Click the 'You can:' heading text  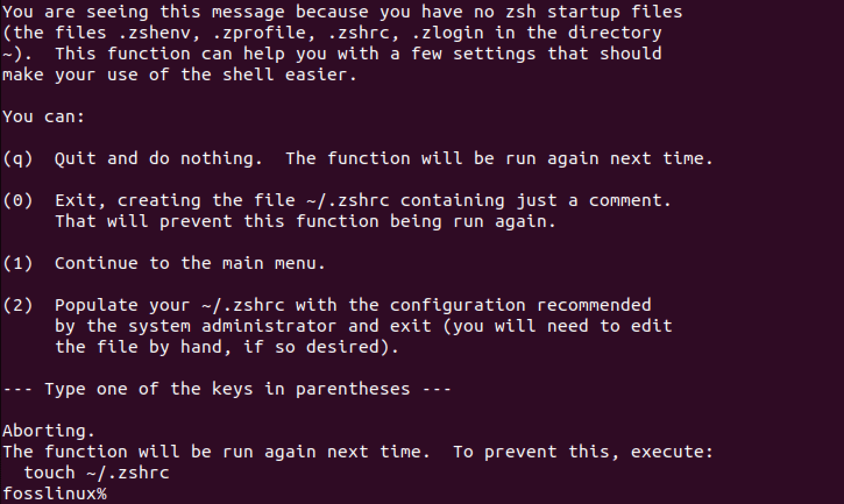(44, 117)
